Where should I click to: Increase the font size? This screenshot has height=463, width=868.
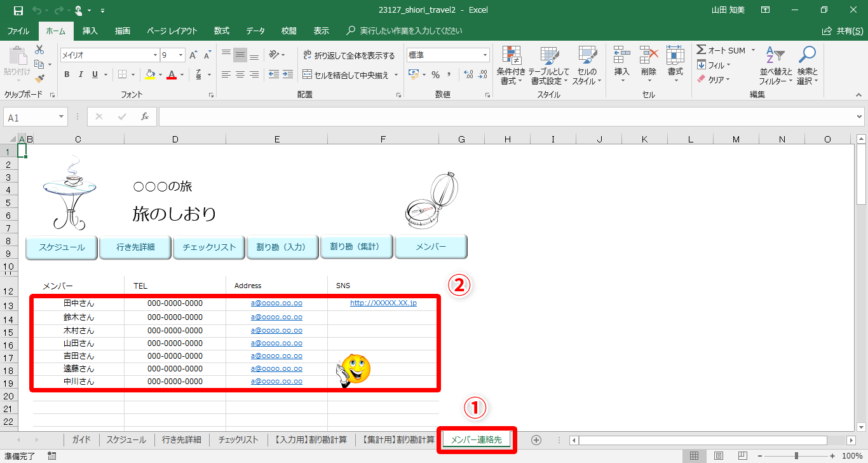tap(193, 55)
